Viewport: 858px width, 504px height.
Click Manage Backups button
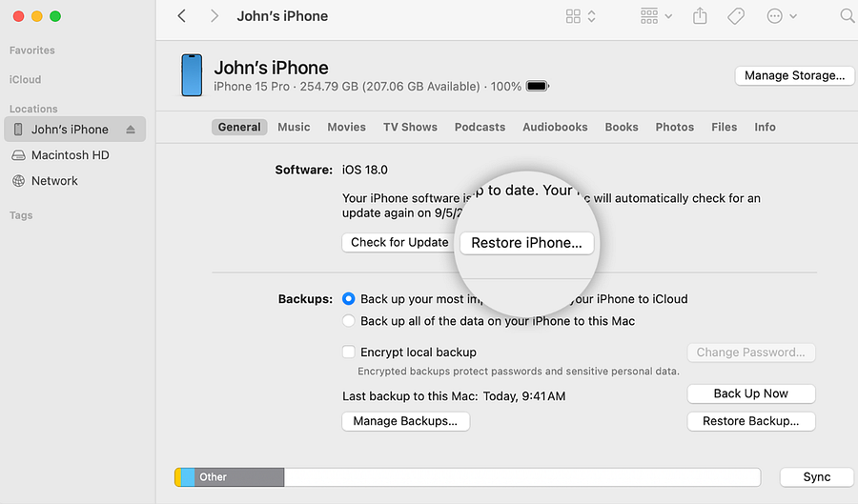pyautogui.click(x=405, y=421)
